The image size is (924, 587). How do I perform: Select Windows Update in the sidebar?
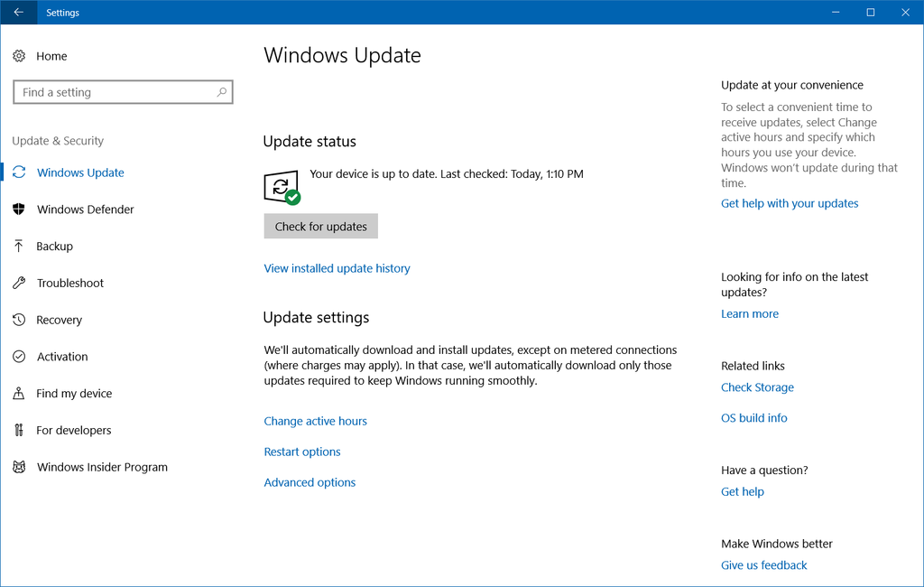(80, 172)
